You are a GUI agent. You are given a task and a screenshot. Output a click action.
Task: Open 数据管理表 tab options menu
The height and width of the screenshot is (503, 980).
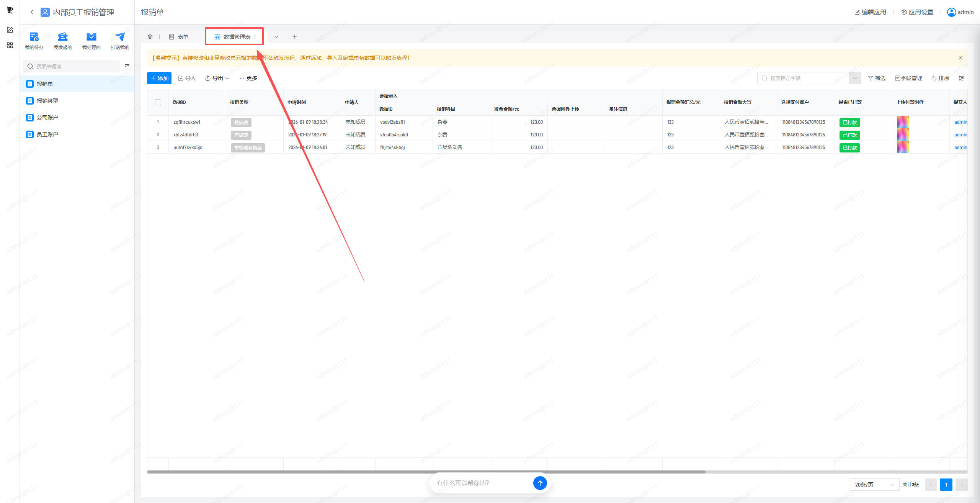[x=255, y=37]
